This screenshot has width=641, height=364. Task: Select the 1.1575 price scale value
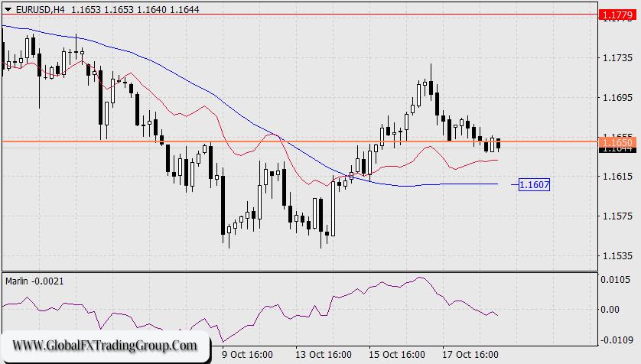click(x=618, y=216)
